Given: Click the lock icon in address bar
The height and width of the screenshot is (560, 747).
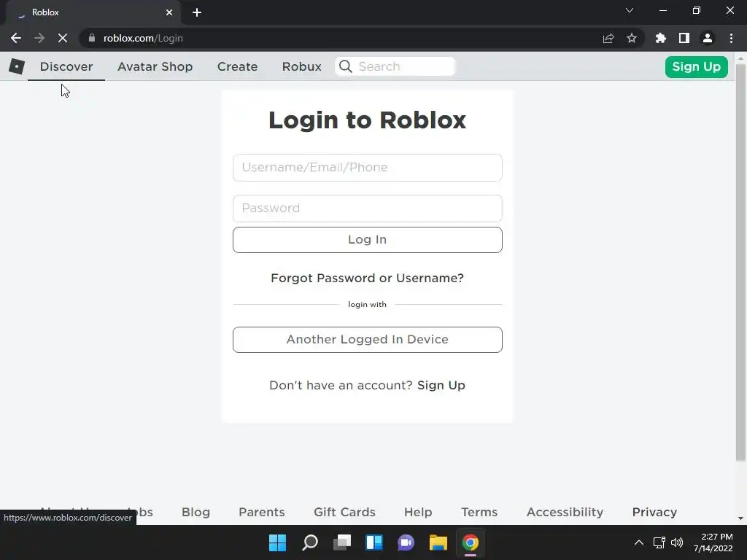Looking at the screenshot, I should [x=92, y=38].
